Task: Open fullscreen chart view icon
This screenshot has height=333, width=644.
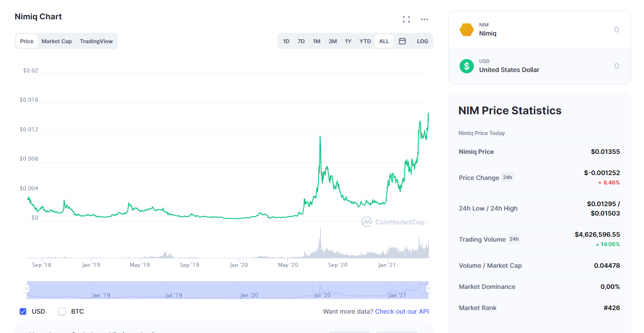Action: pyautogui.click(x=406, y=19)
